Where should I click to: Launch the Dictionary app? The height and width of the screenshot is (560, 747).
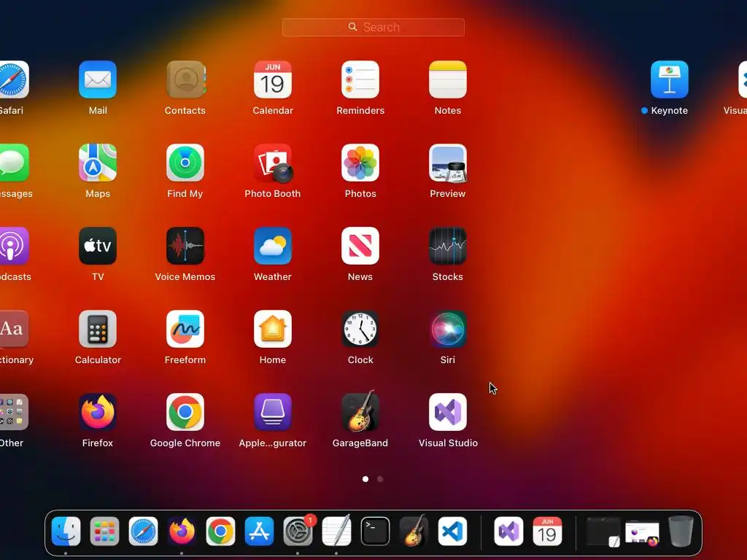coord(15,329)
